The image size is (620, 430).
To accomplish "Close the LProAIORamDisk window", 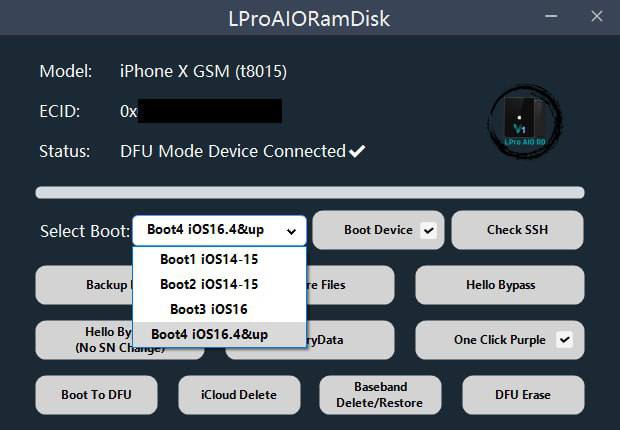I will pyautogui.click(x=597, y=16).
